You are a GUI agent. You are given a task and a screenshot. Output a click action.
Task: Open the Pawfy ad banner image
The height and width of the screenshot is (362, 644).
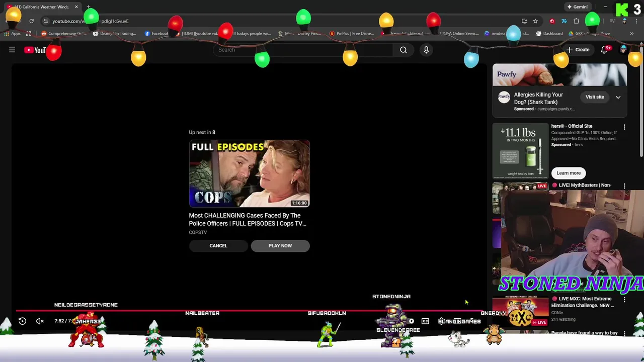(x=559, y=75)
